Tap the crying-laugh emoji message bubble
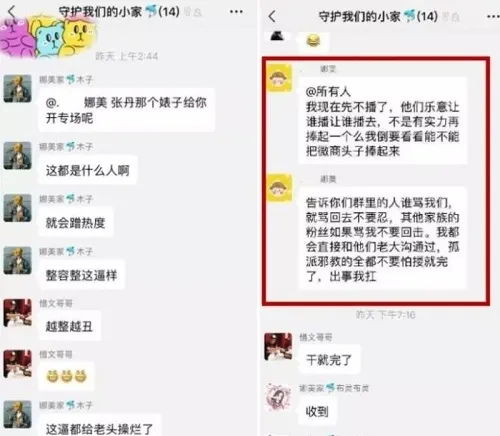The image size is (500, 436). click(x=313, y=41)
